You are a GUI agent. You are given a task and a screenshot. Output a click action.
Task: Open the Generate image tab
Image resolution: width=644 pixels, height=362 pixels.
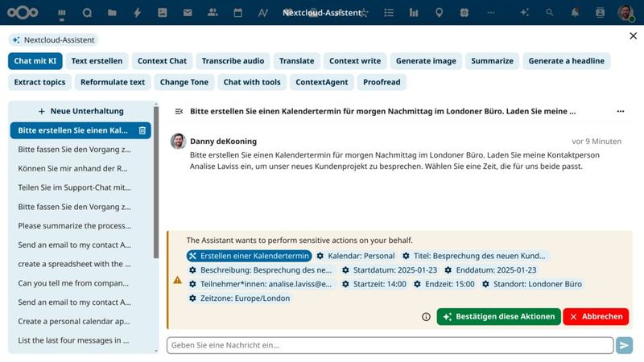click(x=426, y=61)
